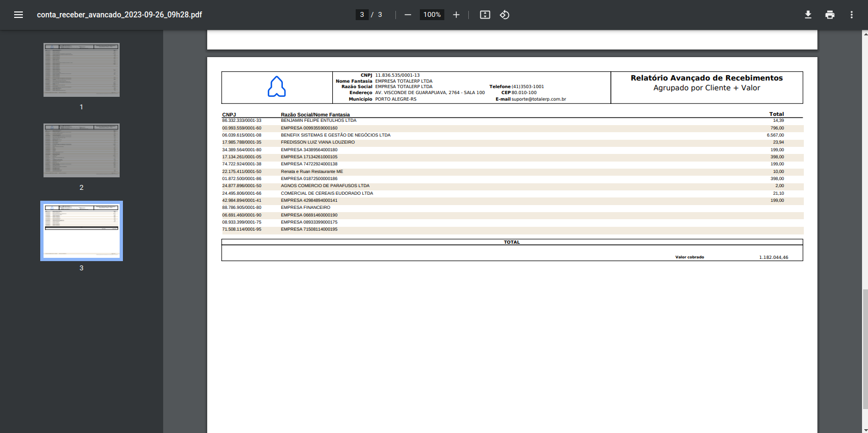The height and width of the screenshot is (433, 868).
Task: Toggle the sidebar menu hamburger icon
Action: pos(18,15)
